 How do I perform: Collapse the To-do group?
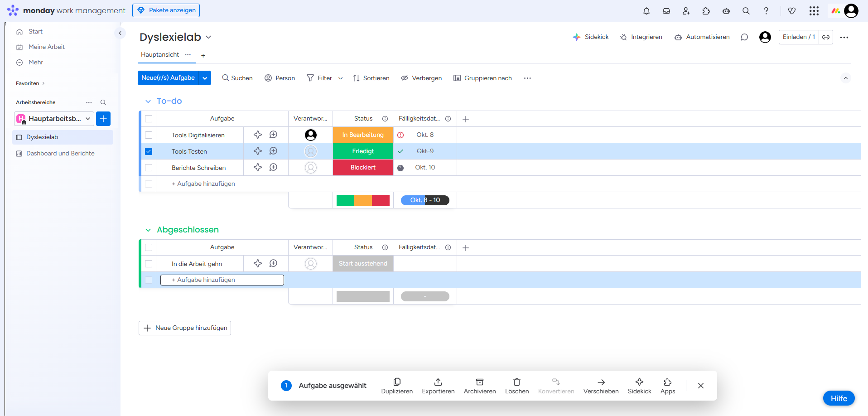148,102
